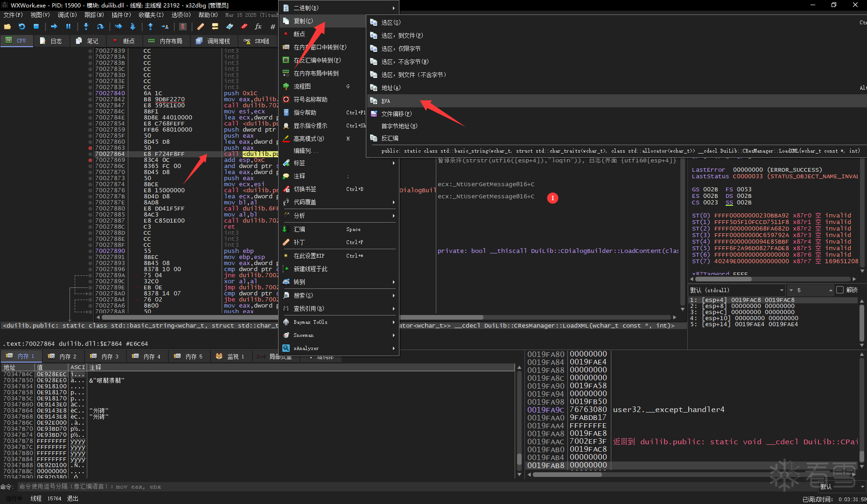867x504 pixels.
Task: Open file with the folder icon
Action: [7, 27]
